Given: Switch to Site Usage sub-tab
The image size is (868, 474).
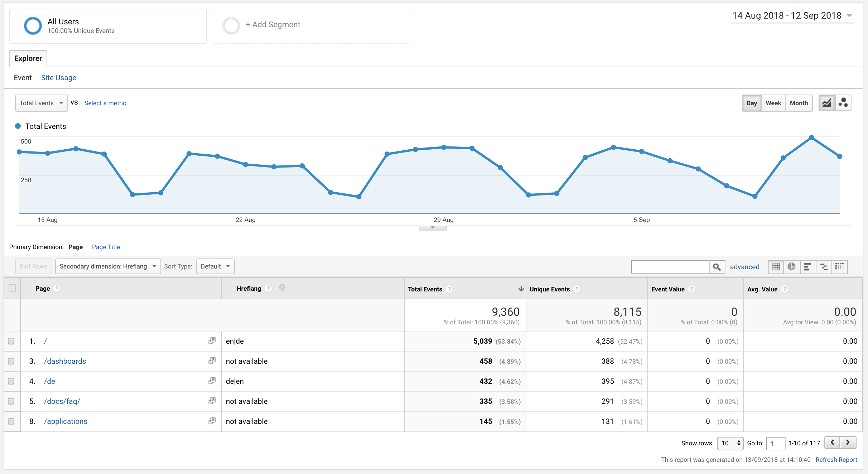Looking at the screenshot, I should pyautogui.click(x=58, y=78).
